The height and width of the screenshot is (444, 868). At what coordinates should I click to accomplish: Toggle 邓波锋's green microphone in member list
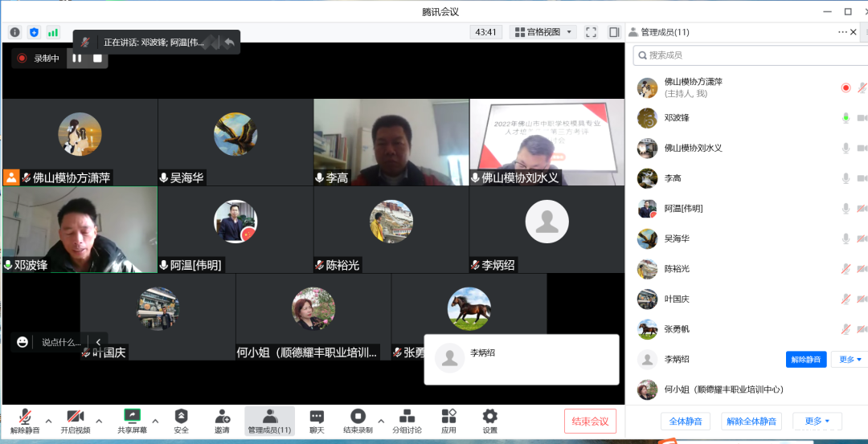(x=845, y=118)
